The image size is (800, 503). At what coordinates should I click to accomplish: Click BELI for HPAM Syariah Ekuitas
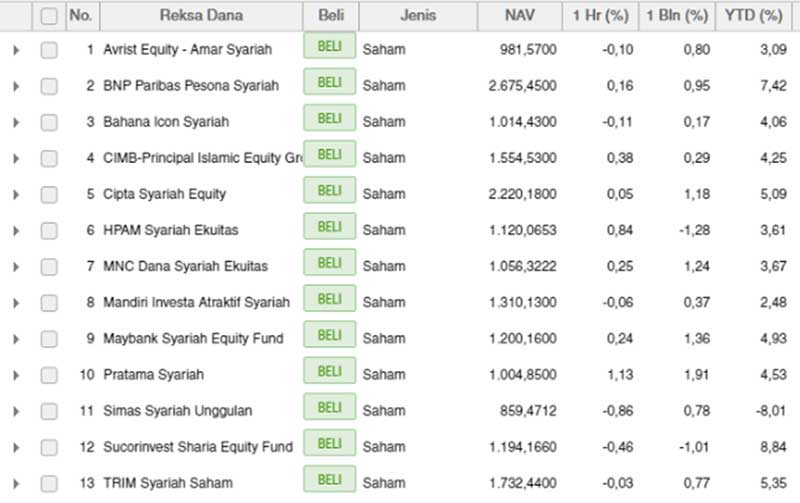click(330, 227)
